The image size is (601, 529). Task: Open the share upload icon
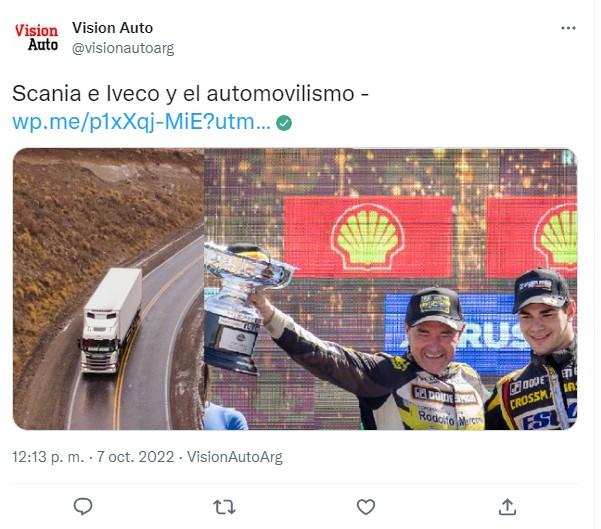[507, 507]
